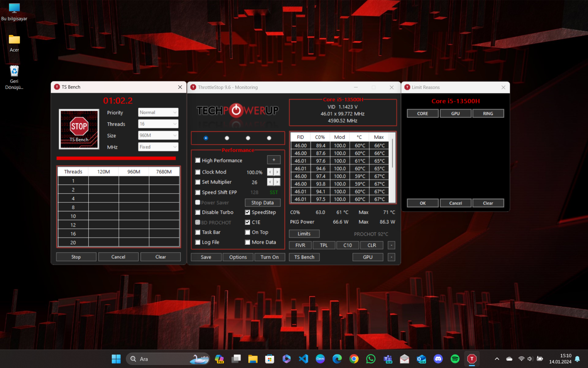Click Stop Data in ThrottleStop

263,203
